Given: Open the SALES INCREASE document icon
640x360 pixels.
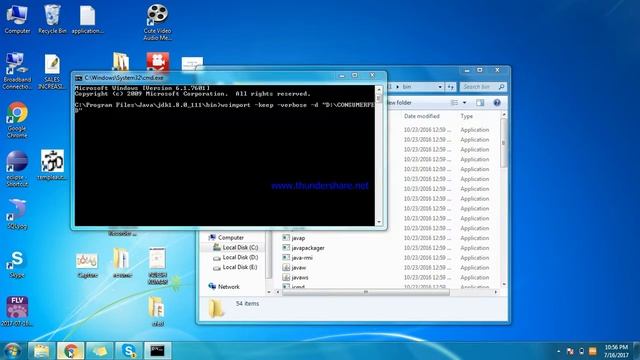Looking at the screenshot, I should click(x=52, y=71).
